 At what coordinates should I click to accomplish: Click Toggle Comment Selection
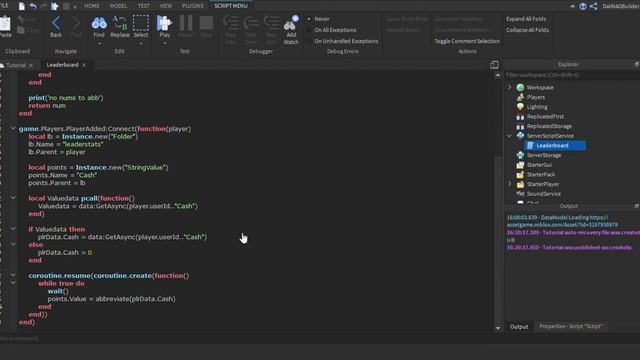467,41
